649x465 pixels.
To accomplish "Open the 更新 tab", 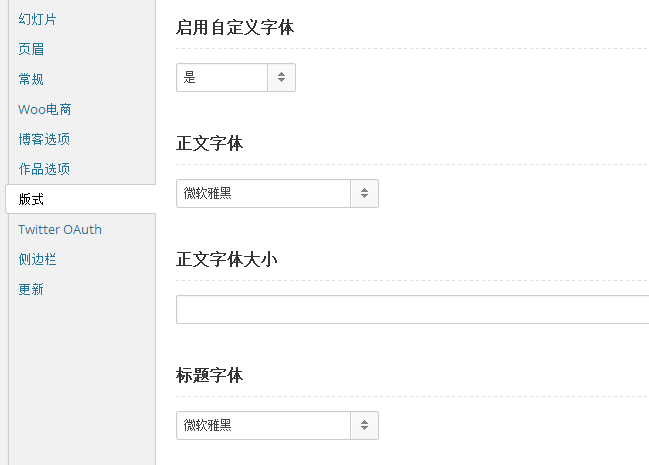I will tap(31, 289).
